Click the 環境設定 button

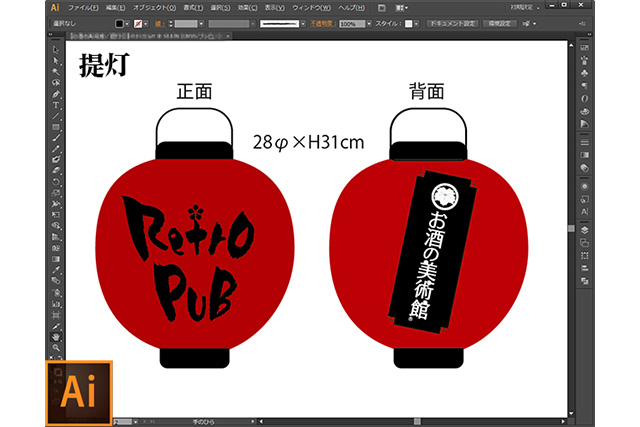[499, 24]
